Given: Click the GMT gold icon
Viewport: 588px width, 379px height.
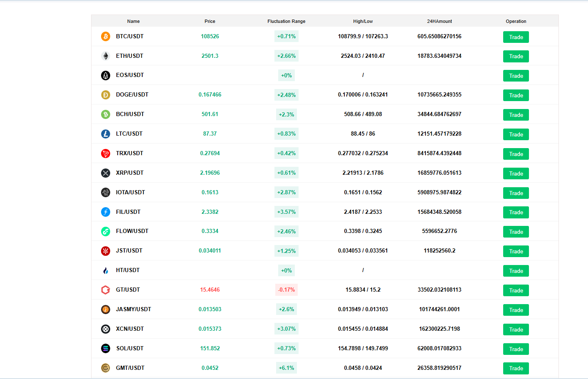Looking at the screenshot, I should click(106, 368).
